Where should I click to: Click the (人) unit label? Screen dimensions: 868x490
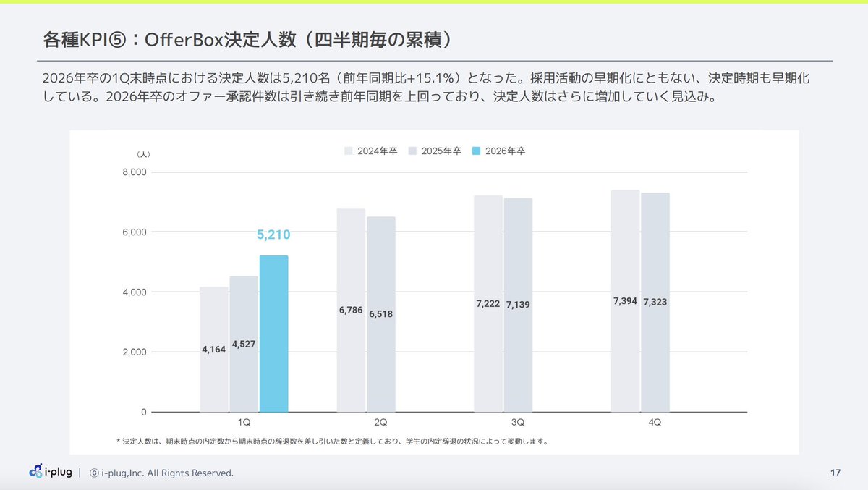(143, 154)
